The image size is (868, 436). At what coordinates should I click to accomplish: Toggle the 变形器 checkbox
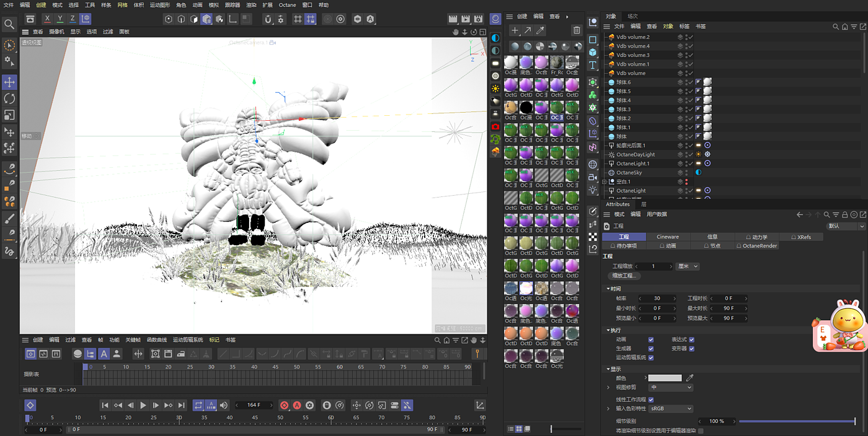coord(691,349)
